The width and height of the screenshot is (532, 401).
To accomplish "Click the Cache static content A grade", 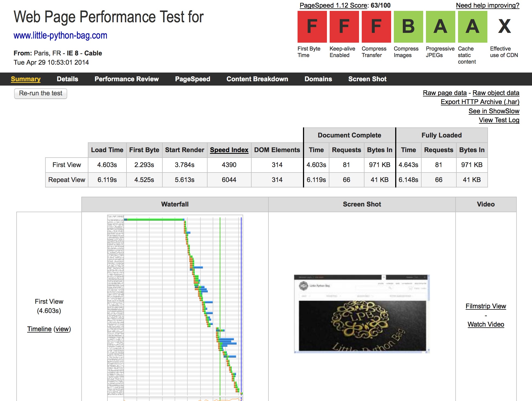I will click(472, 27).
